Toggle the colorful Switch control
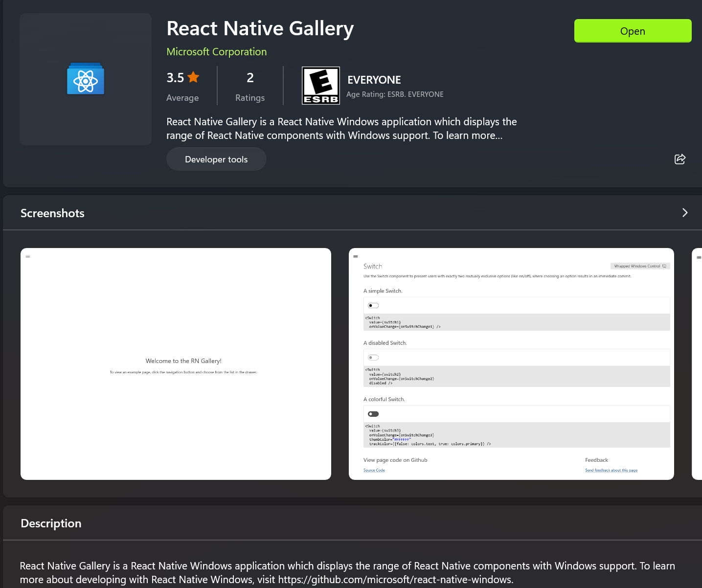 373,414
